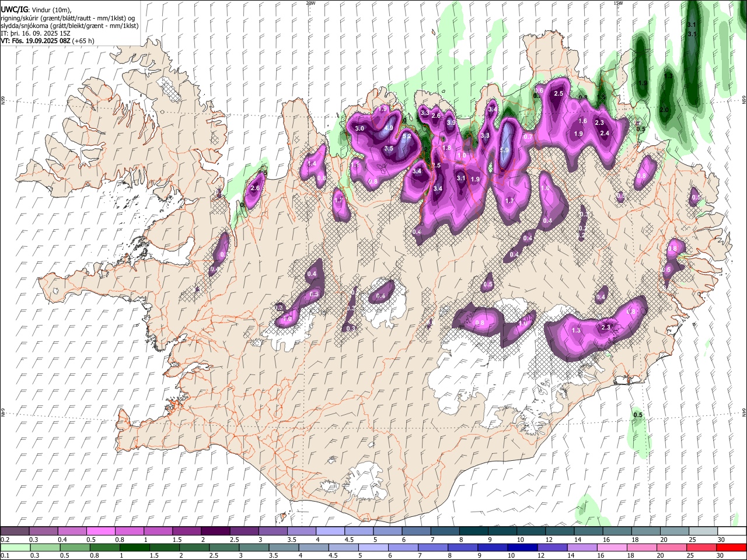Click the 'Vindur (10m)' label in the header
The width and height of the screenshot is (747, 560).
tap(50, 10)
